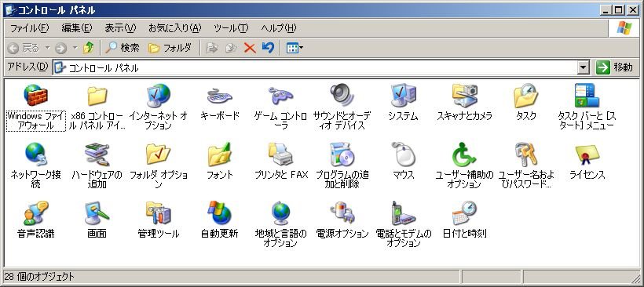
Task: Open the マウス icon
Action: pos(403,154)
